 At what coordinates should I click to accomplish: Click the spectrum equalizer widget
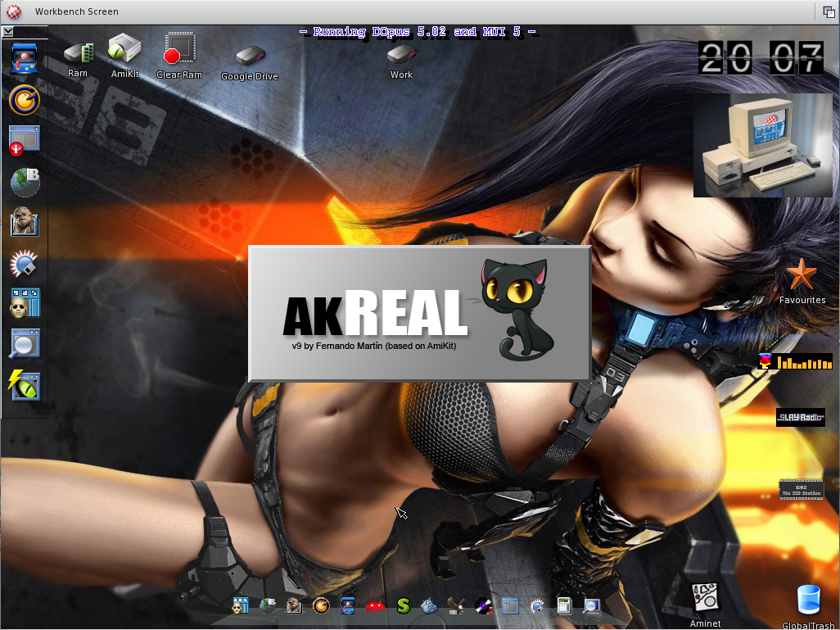(x=795, y=360)
